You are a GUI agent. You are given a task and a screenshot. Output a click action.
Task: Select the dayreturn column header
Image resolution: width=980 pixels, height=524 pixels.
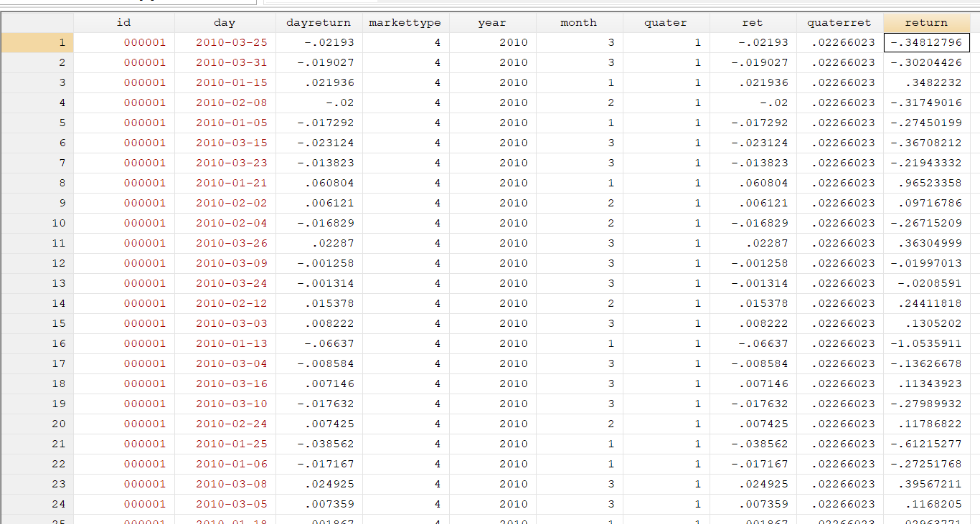pyautogui.click(x=319, y=22)
